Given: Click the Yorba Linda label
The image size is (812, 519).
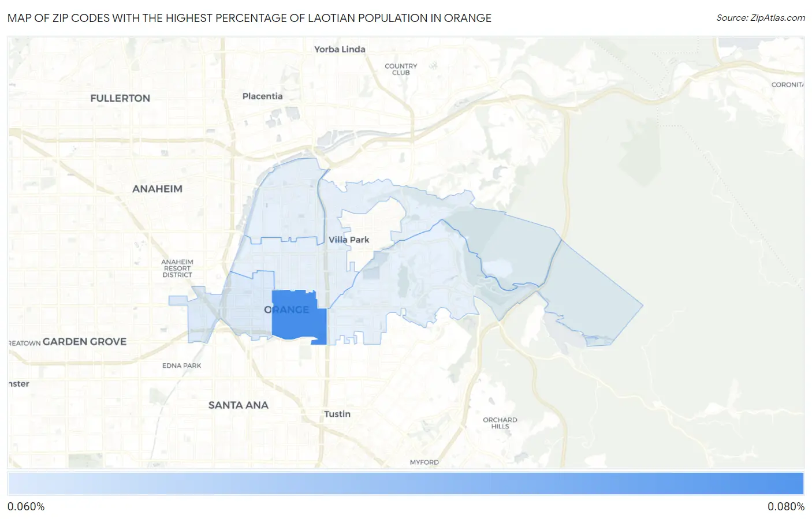Looking at the screenshot, I should [x=340, y=49].
